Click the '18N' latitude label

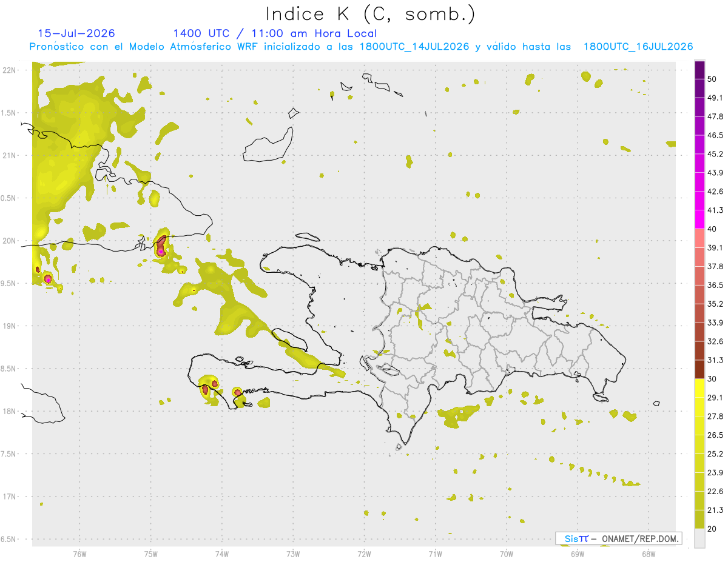(x=10, y=411)
